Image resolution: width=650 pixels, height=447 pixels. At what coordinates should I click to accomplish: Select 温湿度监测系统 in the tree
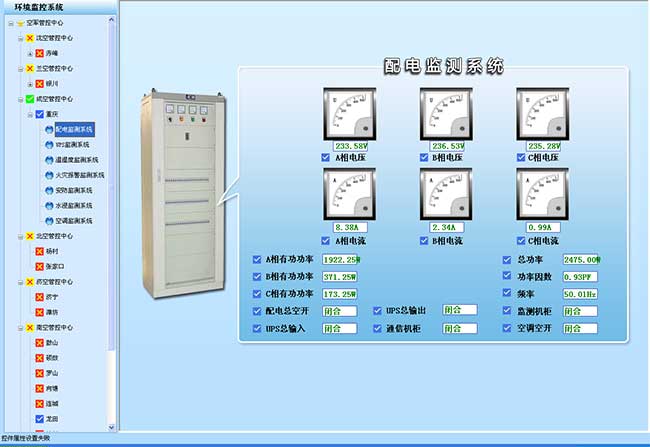76,160
